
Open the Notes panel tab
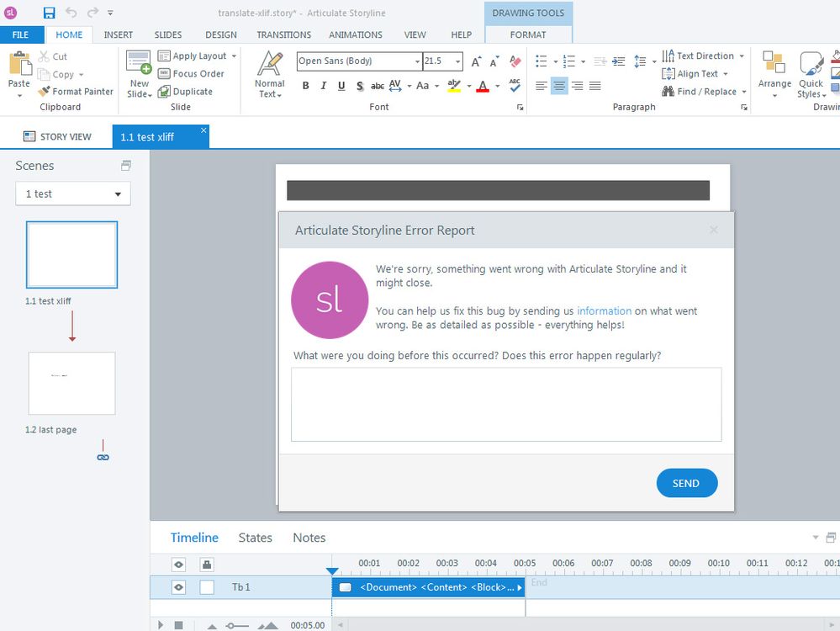pyautogui.click(x=309, y=538)
